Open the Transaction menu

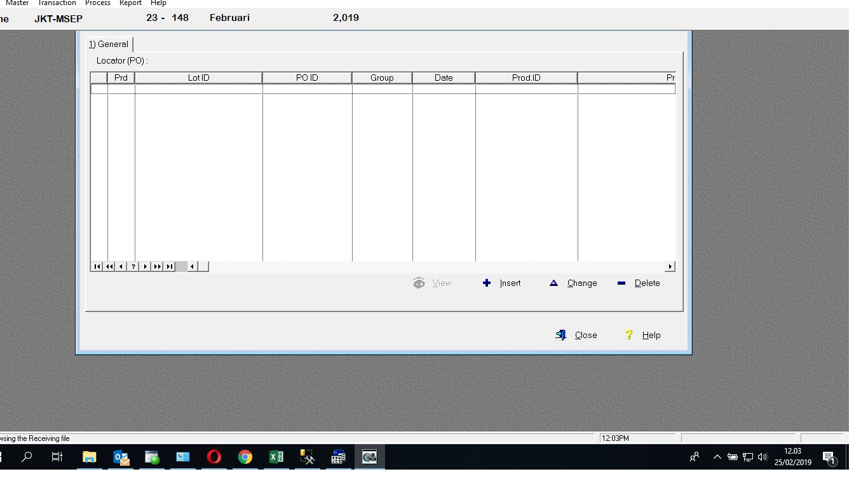click(57, 3)
